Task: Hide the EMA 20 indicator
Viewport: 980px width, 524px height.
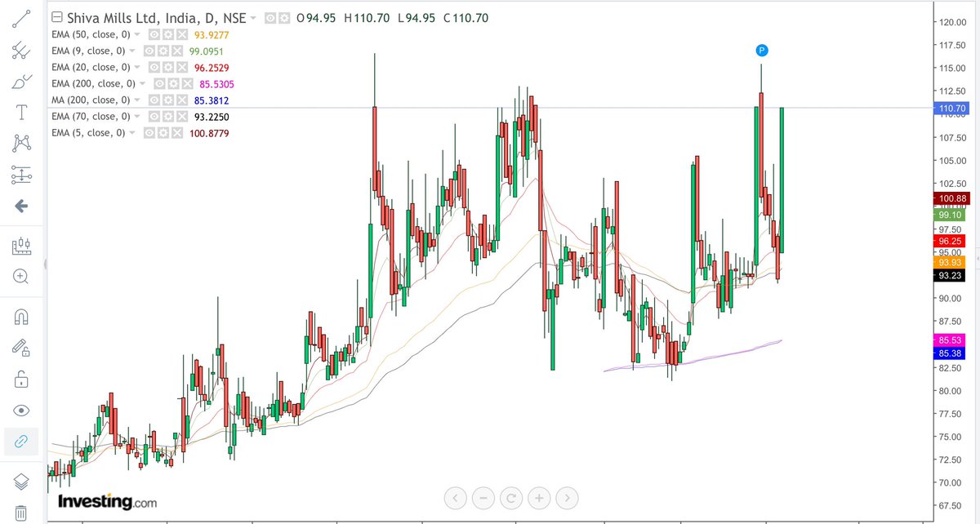Action: click(x=154, y=67)
